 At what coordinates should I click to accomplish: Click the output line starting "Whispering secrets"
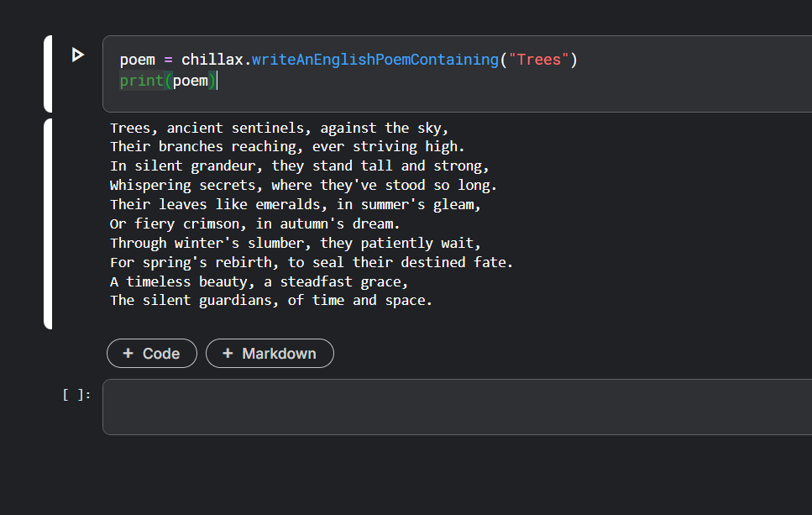tap(303, 185)
